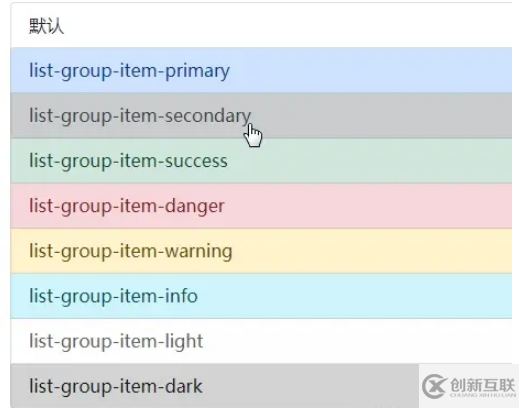This screenshot has height=408, width=519.
Task: Click the white light row background
Action: (x=367, y=341)
